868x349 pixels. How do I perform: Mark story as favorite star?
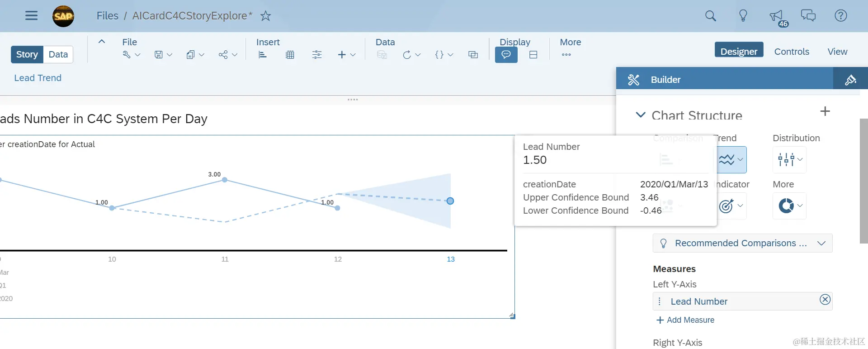tap(266, 16)
